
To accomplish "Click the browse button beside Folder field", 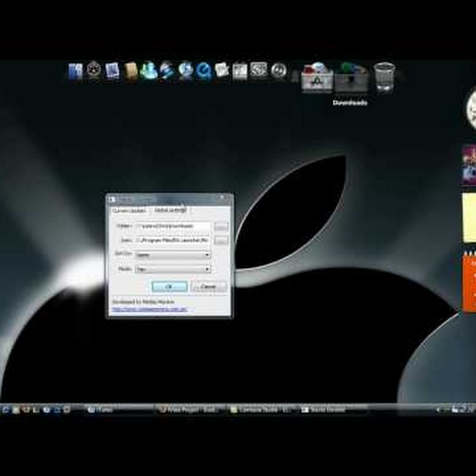I will click(221, 226).
